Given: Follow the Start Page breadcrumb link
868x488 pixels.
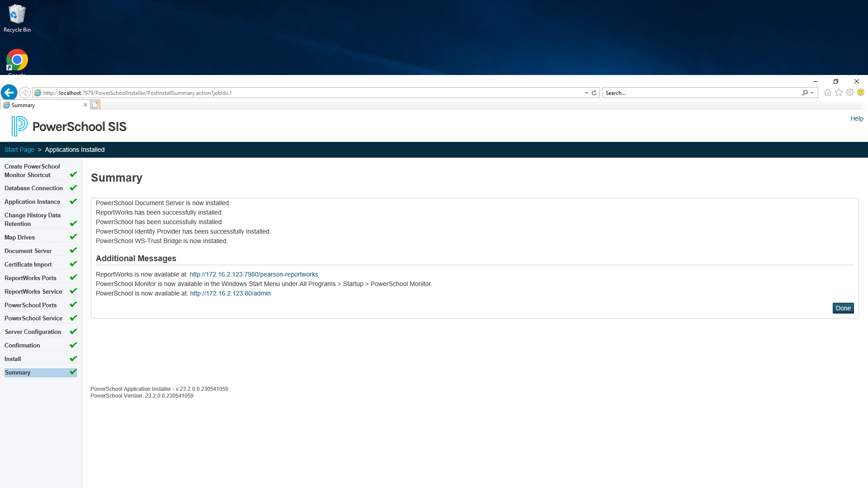Looking at the screenshot, I should 19,150.
